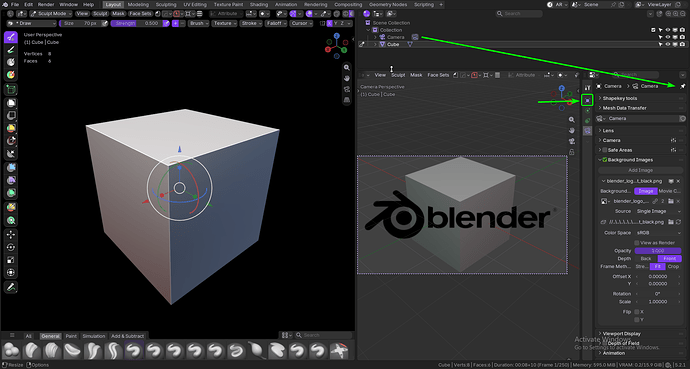Toggle Camera visibility eye in outliner
The height and width of the screenshot is (369, 690).
[668, 37]
